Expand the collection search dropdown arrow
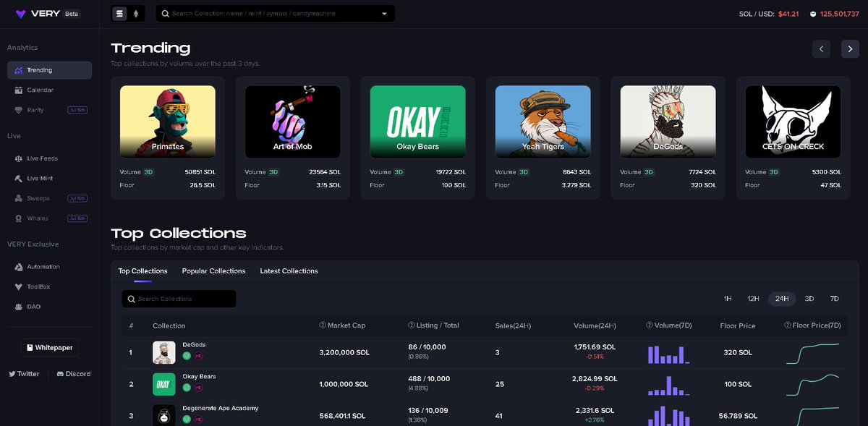The image size is (868, 426). pyautogui.click(x=384, y=14)
